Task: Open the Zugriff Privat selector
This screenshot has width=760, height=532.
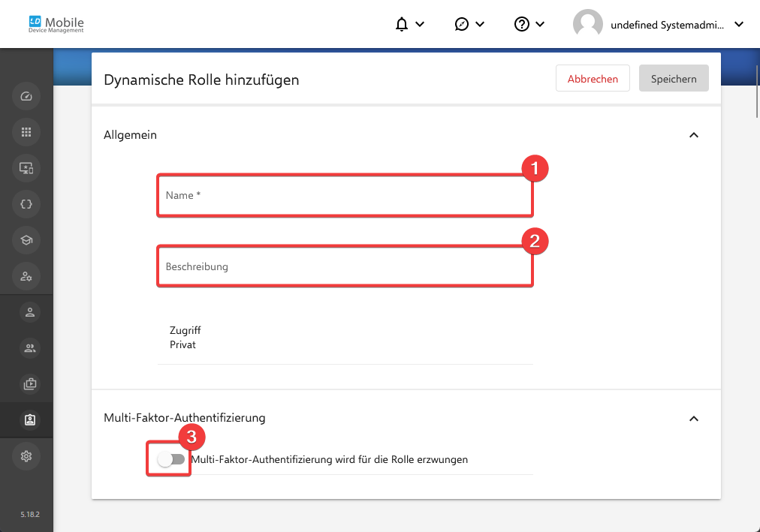Action: click(345, 338)
